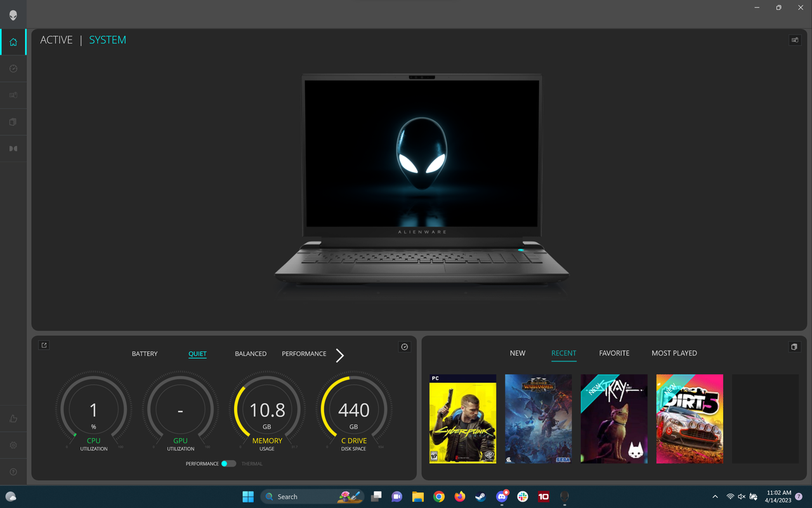812x508 pixels.
Task: Open the Wi-Fi network tray icon
Action: (730, 497)
